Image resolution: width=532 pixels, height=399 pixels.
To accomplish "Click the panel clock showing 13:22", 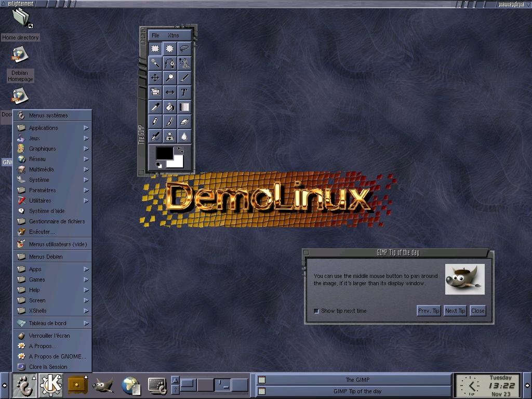I will [487, 385].
